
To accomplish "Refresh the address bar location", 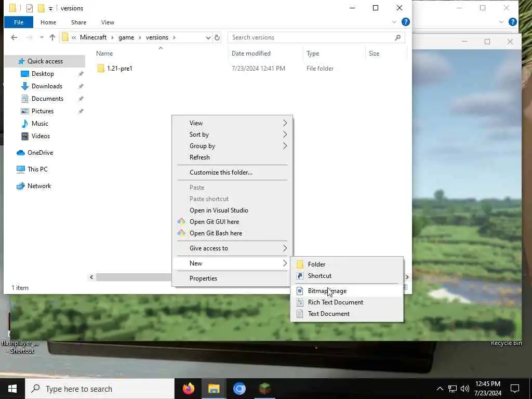I will point(217,37).
